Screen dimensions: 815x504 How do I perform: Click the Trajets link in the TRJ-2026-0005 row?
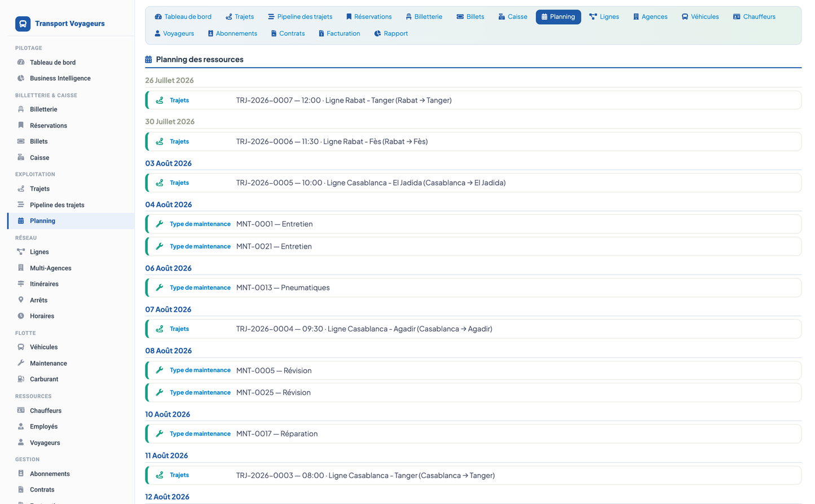coord(179,183)
